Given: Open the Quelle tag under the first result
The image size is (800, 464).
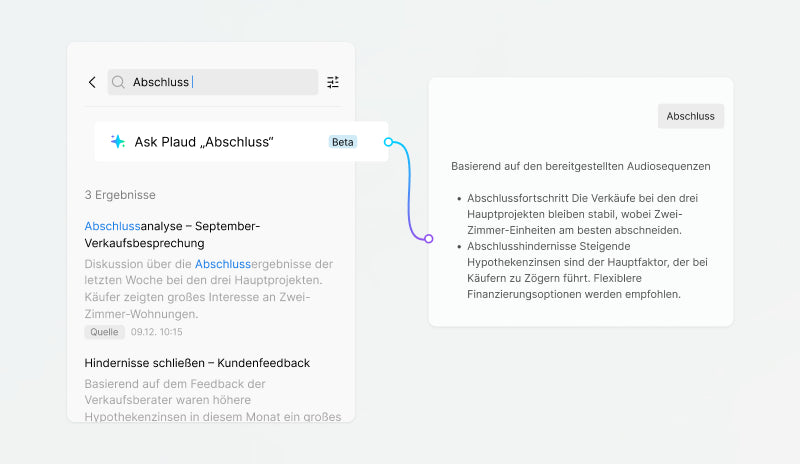Looking at the screenshot, I should (105, 332).
